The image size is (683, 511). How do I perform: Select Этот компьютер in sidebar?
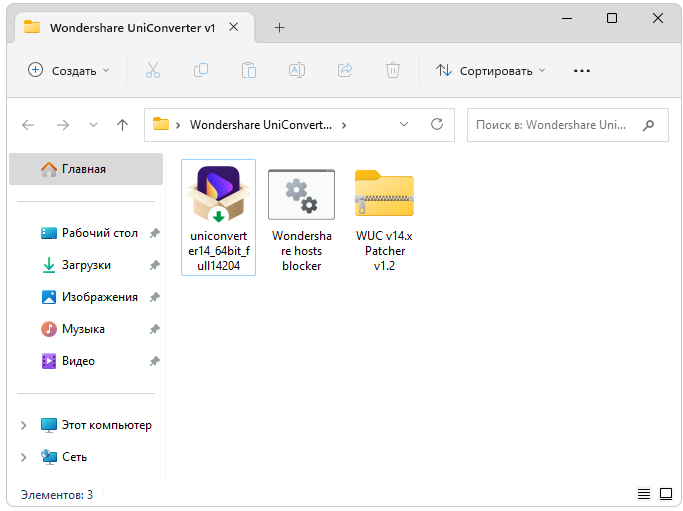(96, 425)
